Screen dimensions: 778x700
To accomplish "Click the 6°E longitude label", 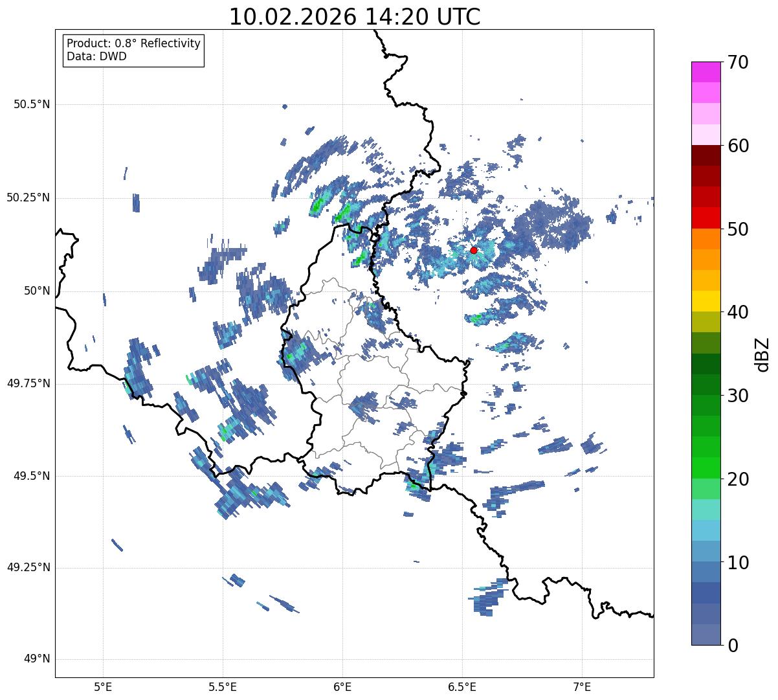I will [342, 686].
